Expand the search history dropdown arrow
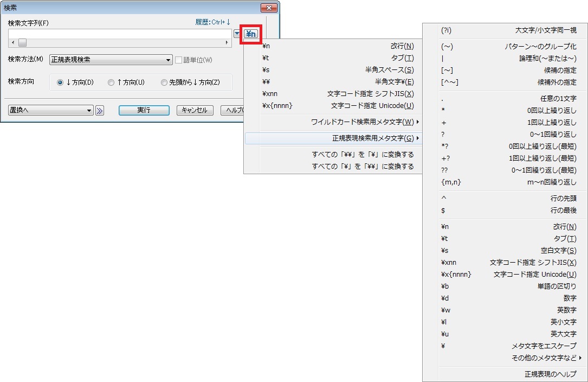The height and width of the screenshot is (382, 588). coord(237,34)
